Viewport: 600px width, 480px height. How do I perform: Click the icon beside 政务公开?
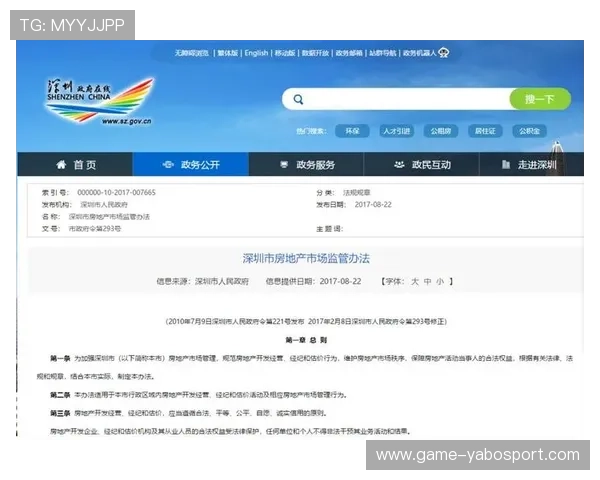[168, 165]
